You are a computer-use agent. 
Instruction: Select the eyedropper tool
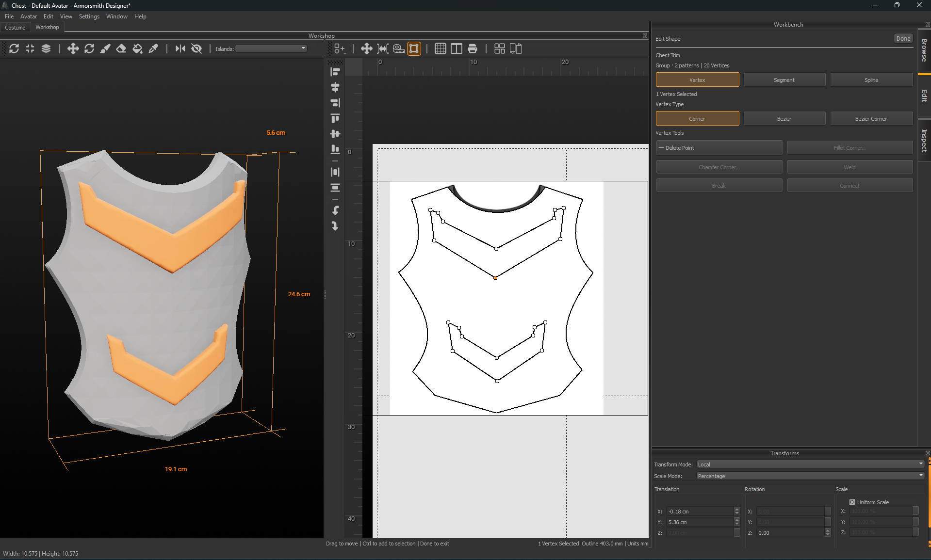tap(153, 48)
